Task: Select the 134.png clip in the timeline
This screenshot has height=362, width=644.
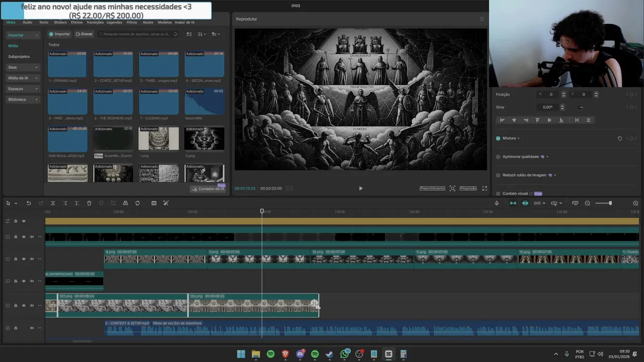Action: [x=253, y=305]
